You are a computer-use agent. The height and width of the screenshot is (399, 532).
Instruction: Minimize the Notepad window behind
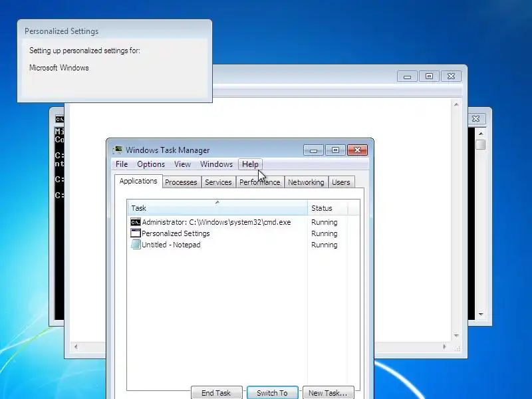407,76
